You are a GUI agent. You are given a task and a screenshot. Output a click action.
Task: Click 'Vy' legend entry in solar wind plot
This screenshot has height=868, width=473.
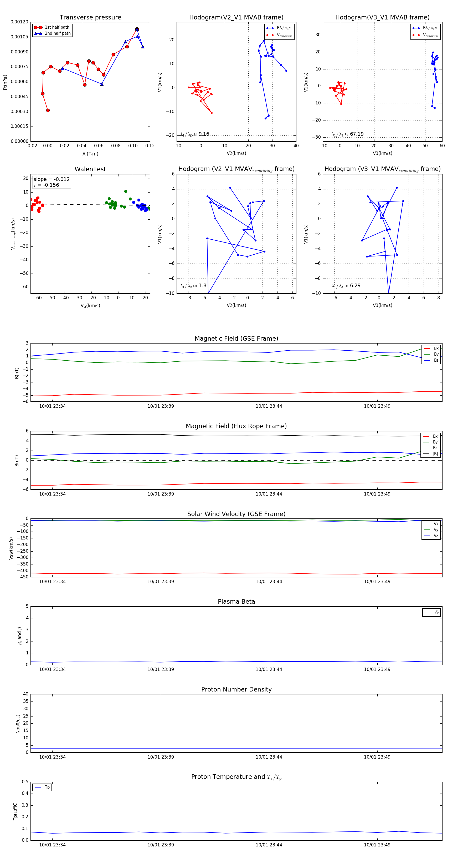point(431,530)
